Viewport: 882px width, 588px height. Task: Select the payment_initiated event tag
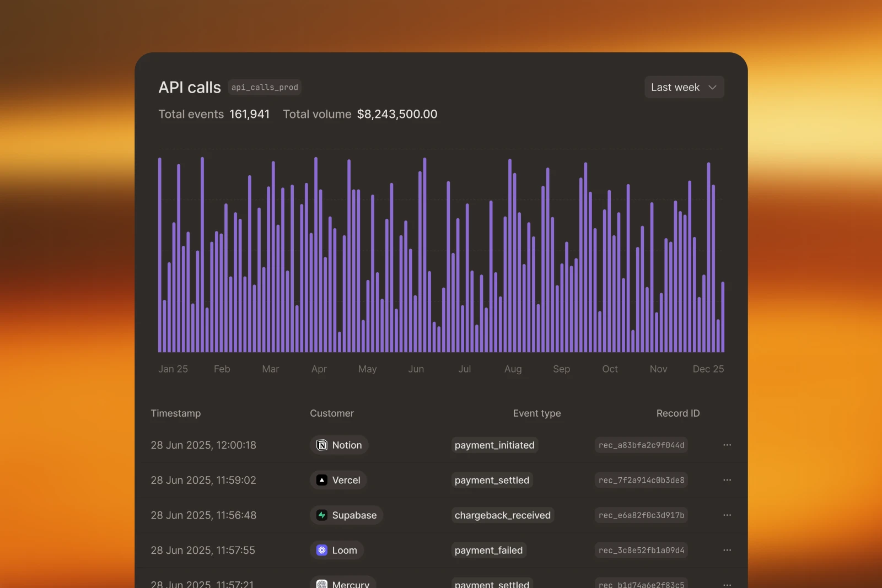click(494, 445)
